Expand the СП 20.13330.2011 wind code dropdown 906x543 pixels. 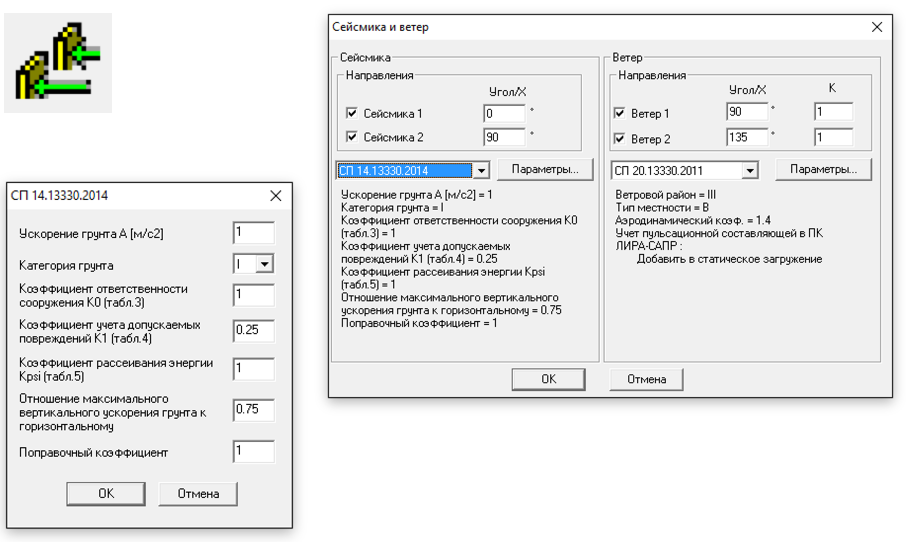coord(750,171)
